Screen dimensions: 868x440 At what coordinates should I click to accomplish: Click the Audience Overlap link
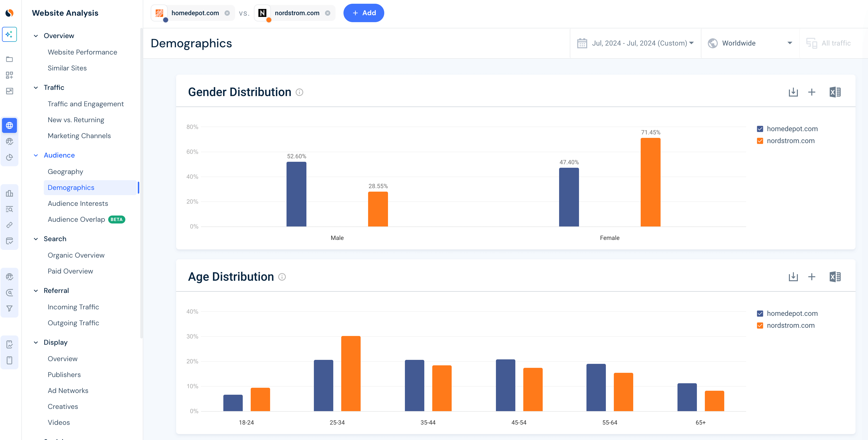coord(76,220)
